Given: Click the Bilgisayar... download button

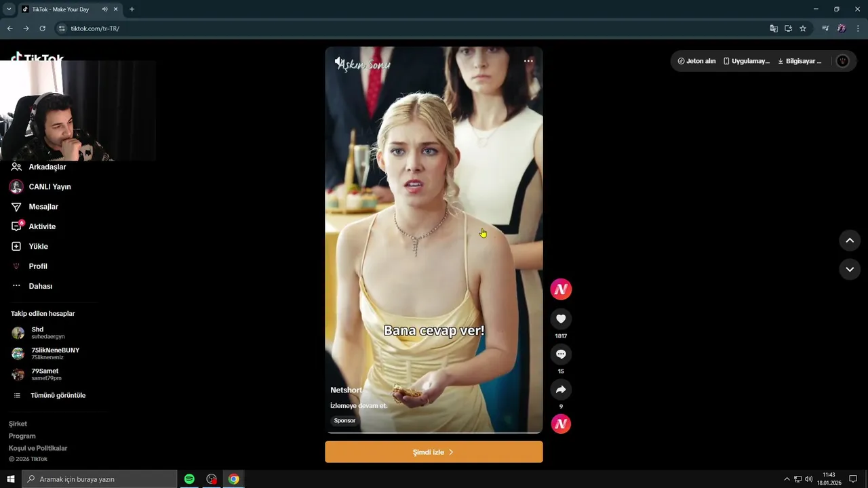Looking at the screenshot, I should pyautogui.click(x=800, y=61).
